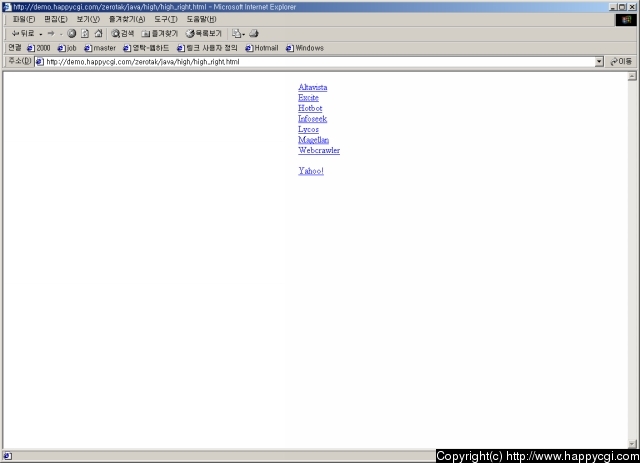Click the page icon in address bar

tap(40, 62)
